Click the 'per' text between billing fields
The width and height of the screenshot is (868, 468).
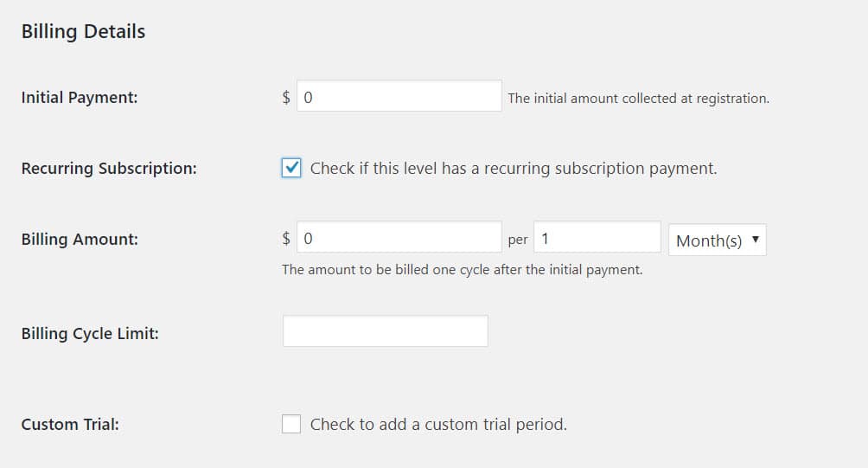518,240
